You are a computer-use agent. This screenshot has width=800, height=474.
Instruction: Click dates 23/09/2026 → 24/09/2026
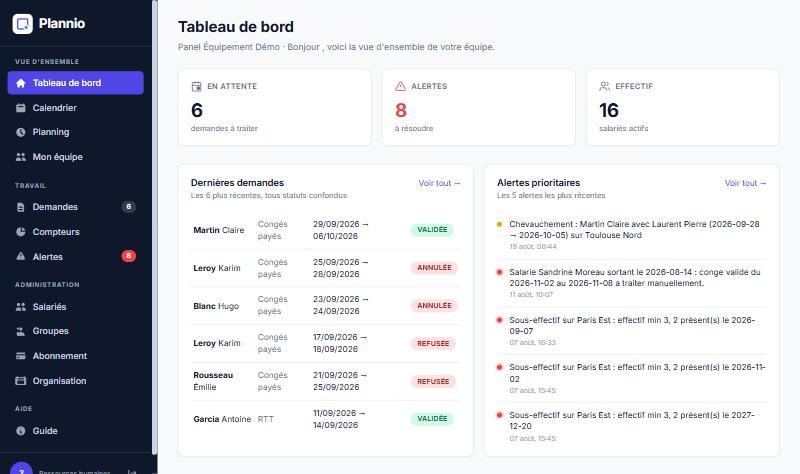(x=340, y=305)
